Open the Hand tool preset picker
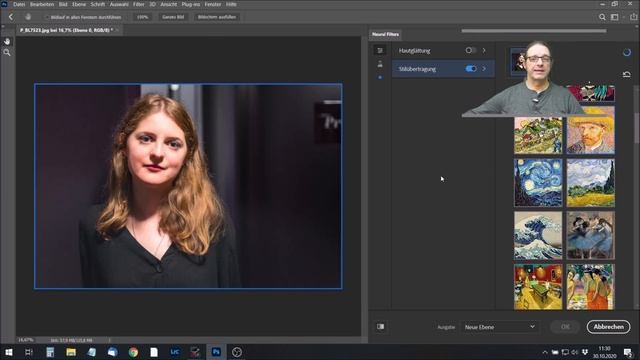Image resolution: width=640 pixels, height=360 pixels. (28, 17)
